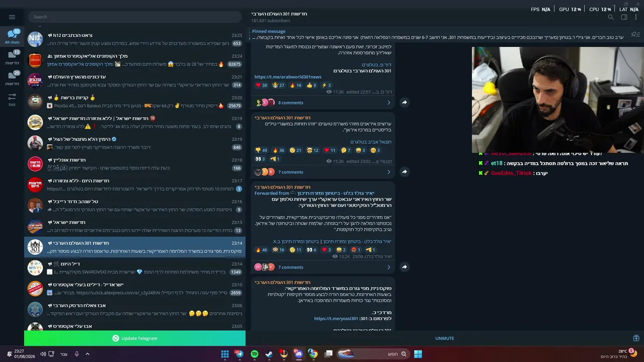Open Discord from the taskbar
This screenshot has height=362, width=644.
298,354
